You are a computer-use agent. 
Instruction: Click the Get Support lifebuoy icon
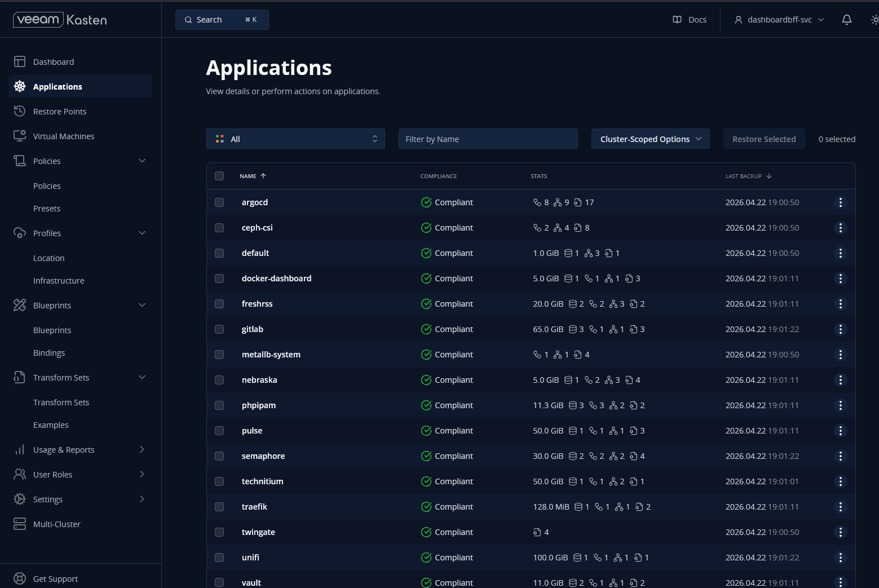coord(20,579)
